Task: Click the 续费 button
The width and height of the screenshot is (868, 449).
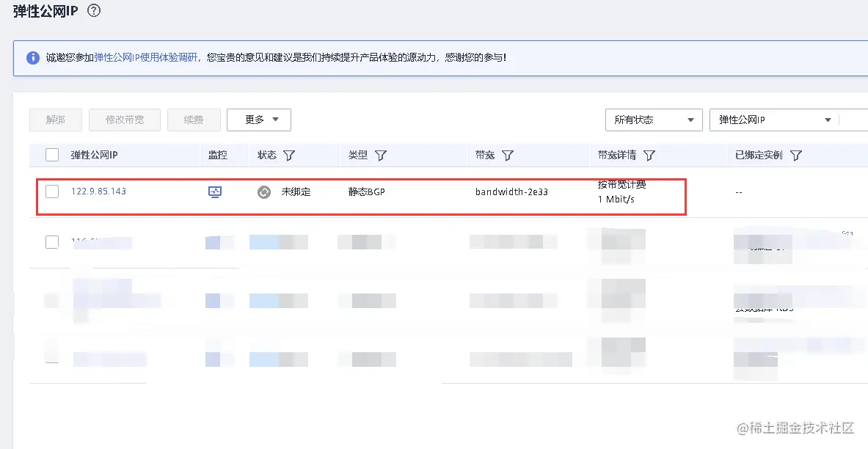Action: [194, 120]
